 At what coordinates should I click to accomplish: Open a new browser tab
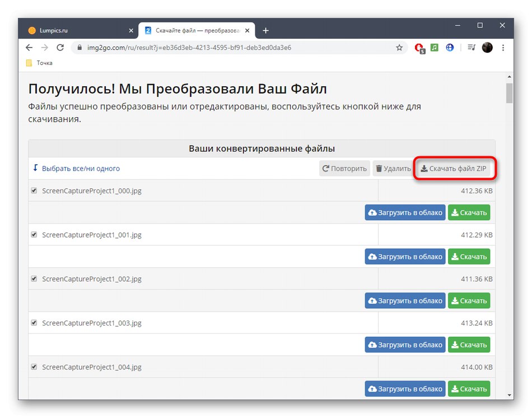pyautogui.click(x=265, y=30)
